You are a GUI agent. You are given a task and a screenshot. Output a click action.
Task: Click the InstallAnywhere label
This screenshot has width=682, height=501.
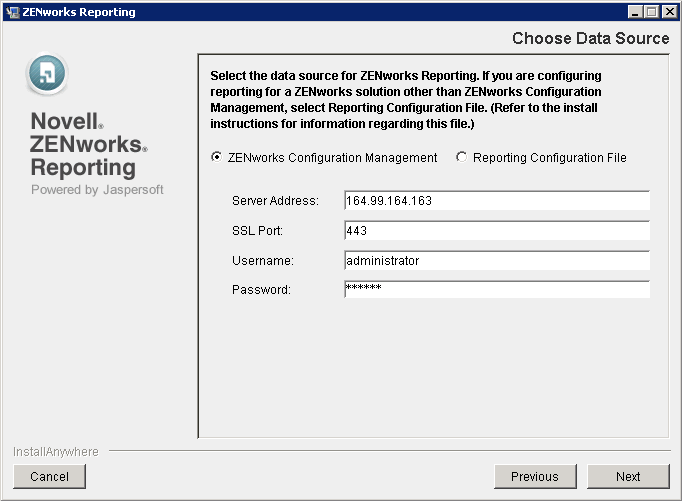56,452
